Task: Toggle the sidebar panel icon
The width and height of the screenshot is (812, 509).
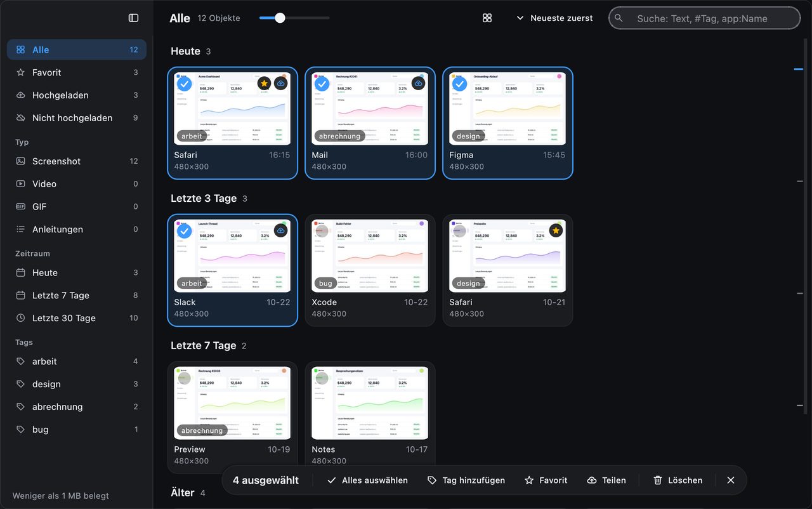Action: (x=133, y=18)
